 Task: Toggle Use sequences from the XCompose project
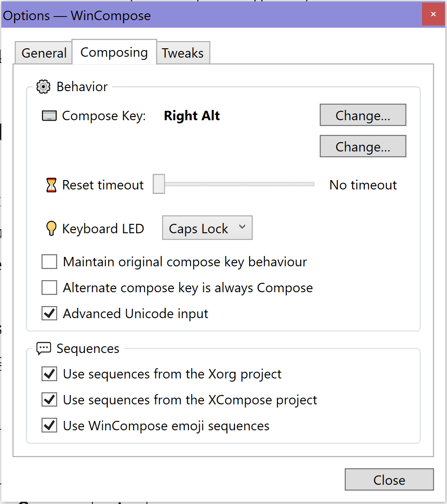[49, 400]
